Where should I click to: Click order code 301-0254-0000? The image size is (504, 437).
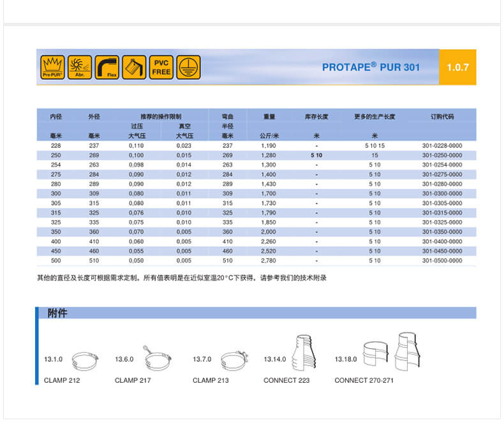click(x=442, y=165)
